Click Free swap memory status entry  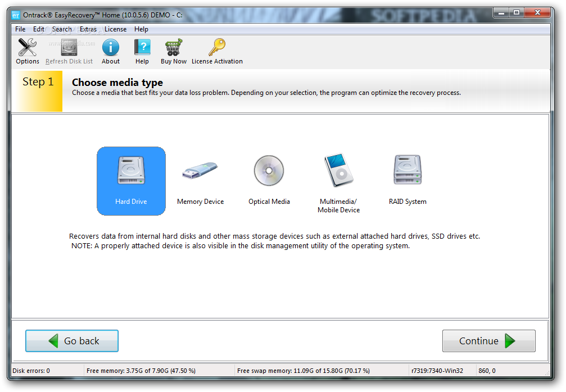pyautogui.click(x=303, y=371)
